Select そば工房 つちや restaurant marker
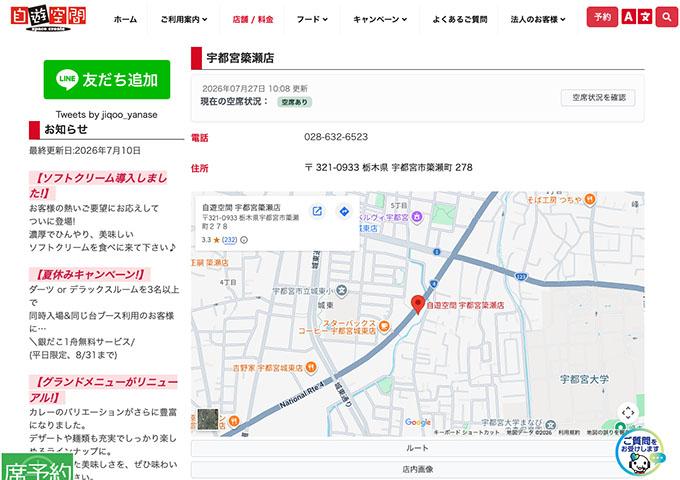This screenshot has height=480, width=680. click(589, 199)
